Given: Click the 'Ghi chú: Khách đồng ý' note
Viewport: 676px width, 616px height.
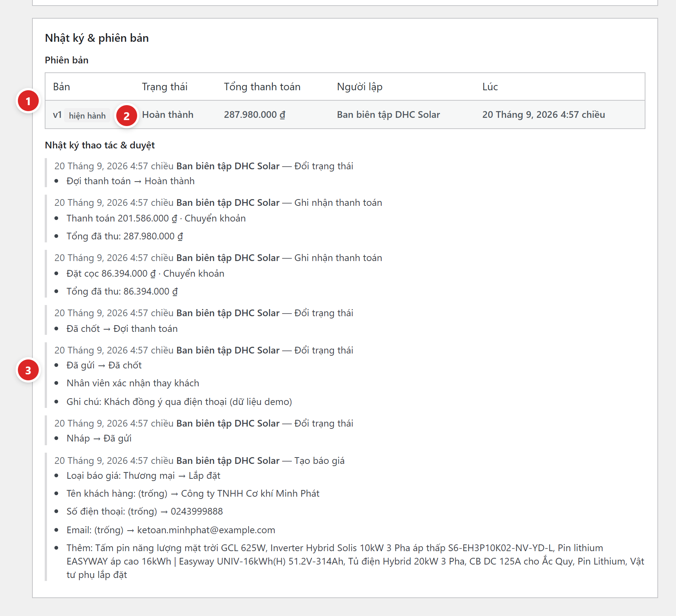Looking at the screenshot, I should [179, 402].
